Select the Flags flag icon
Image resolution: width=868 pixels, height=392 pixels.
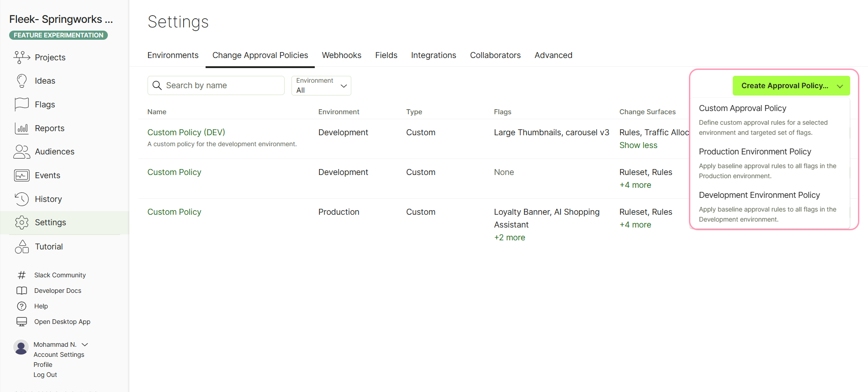point(22,104)
